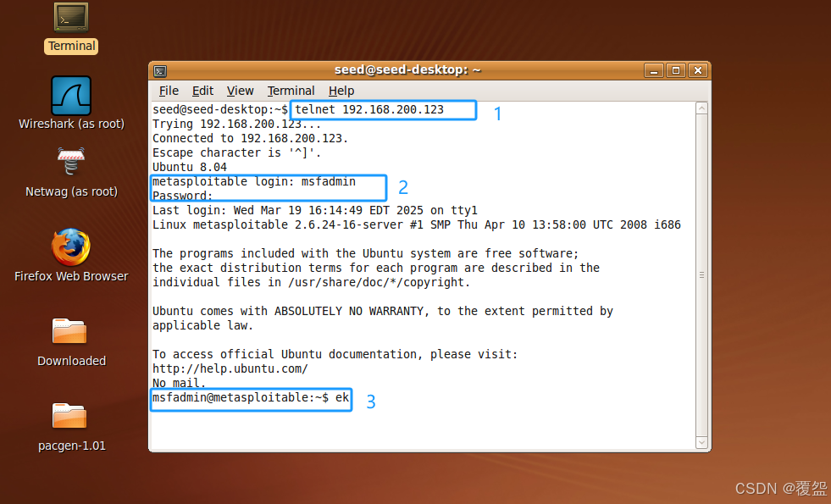Open the View menu
Screen dimensions: 831x504
[240, 91]
